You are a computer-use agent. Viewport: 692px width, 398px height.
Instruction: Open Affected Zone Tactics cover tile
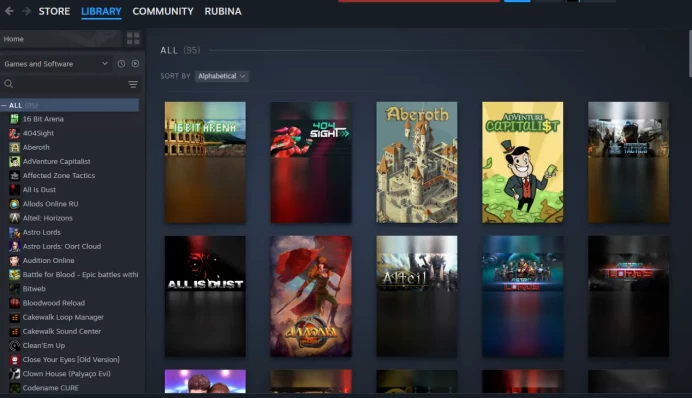pyautogui.click(x=628, y=162)
